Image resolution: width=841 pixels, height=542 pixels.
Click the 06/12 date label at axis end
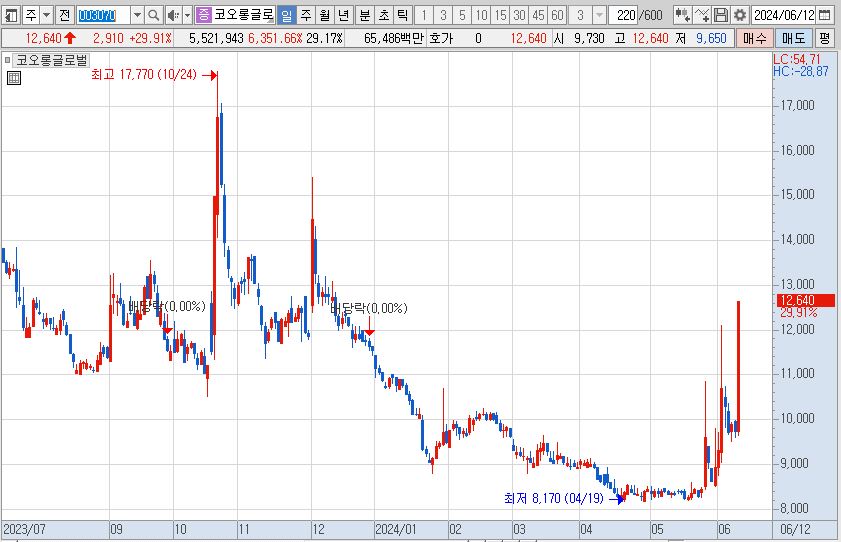[x=795, y=530]
